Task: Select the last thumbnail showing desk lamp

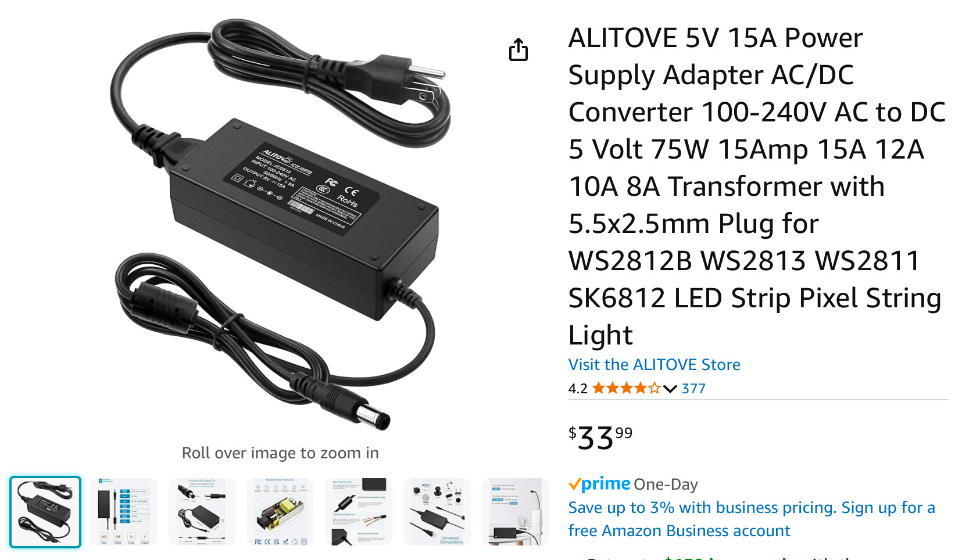Action: (x=516, y=512)
